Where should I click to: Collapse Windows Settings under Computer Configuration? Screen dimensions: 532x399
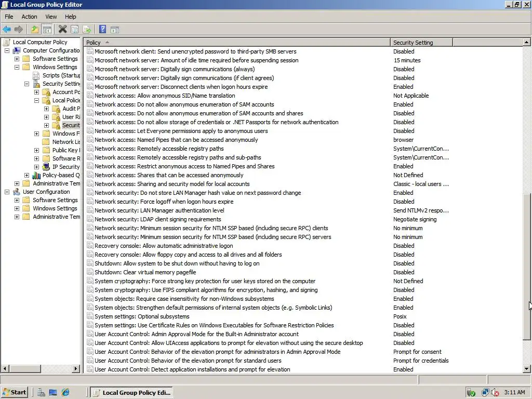click(17, 67)
